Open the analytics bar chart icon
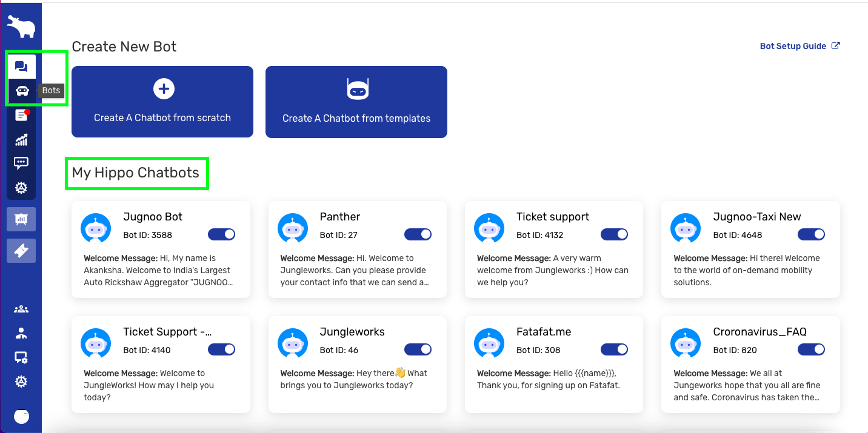868x433 pixels. tap(21, 140)
